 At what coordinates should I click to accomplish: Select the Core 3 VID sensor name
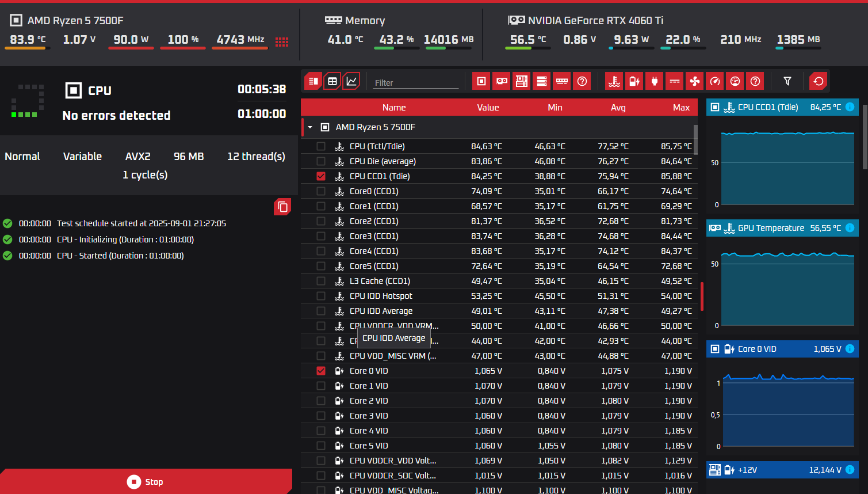tap(369, 416)
